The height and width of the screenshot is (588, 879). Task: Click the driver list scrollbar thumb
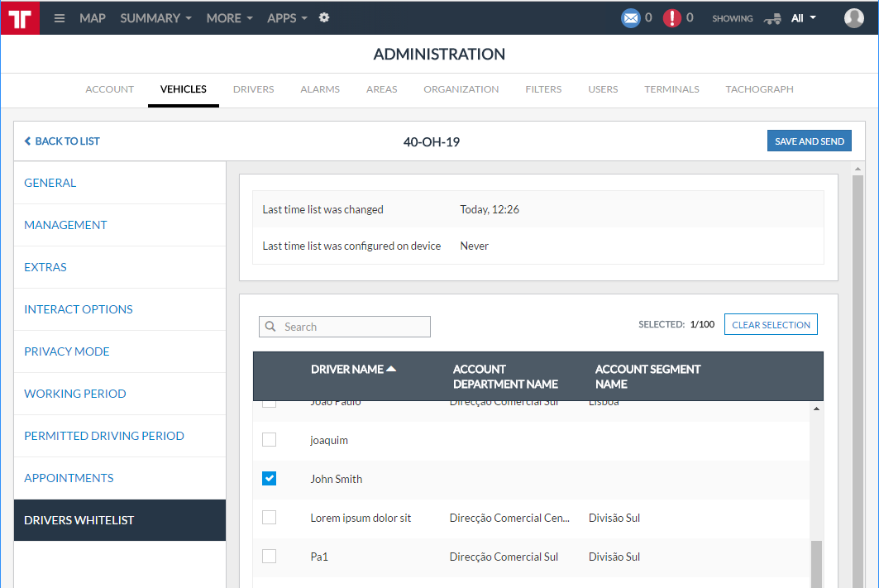pos(816,562)
